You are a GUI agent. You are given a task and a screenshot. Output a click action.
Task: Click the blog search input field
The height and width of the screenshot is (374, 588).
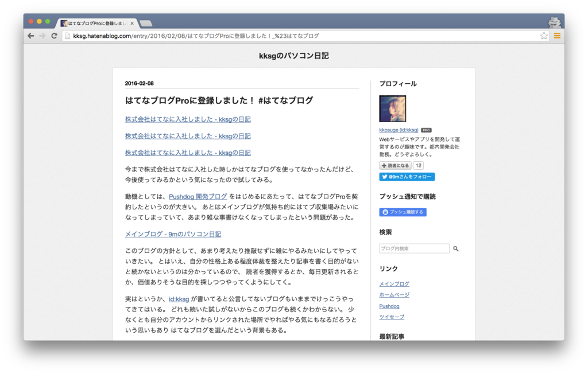point(414,248)
